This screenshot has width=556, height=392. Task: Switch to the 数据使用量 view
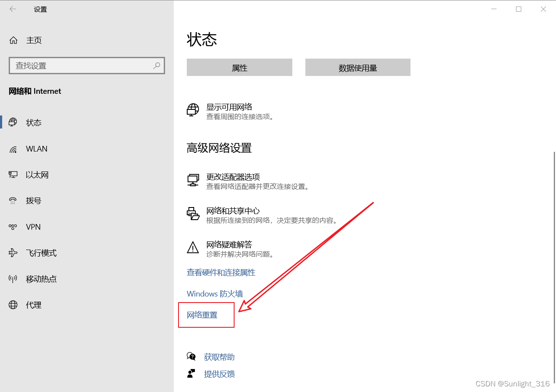pyautogui.click(x=357, y=67)
